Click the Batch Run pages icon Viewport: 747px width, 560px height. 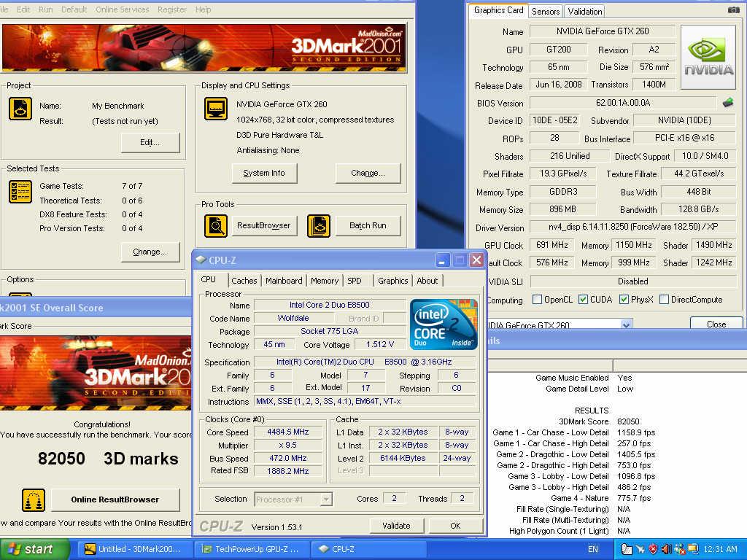pyautogui.click(x=319, y=226)
